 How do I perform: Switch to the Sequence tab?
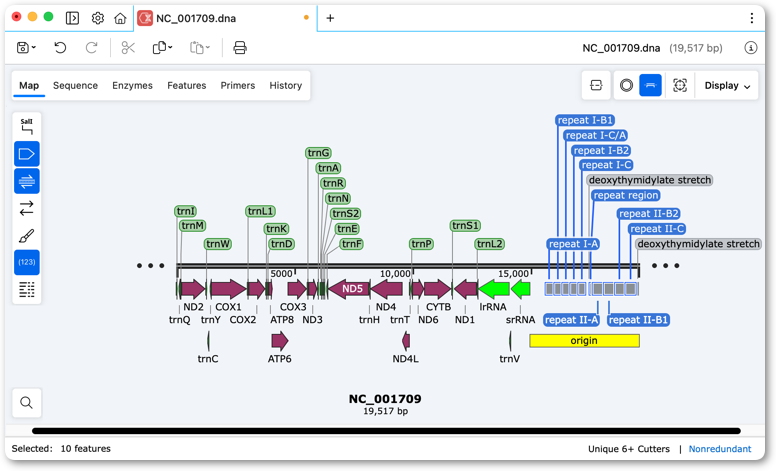coord(75,86)
